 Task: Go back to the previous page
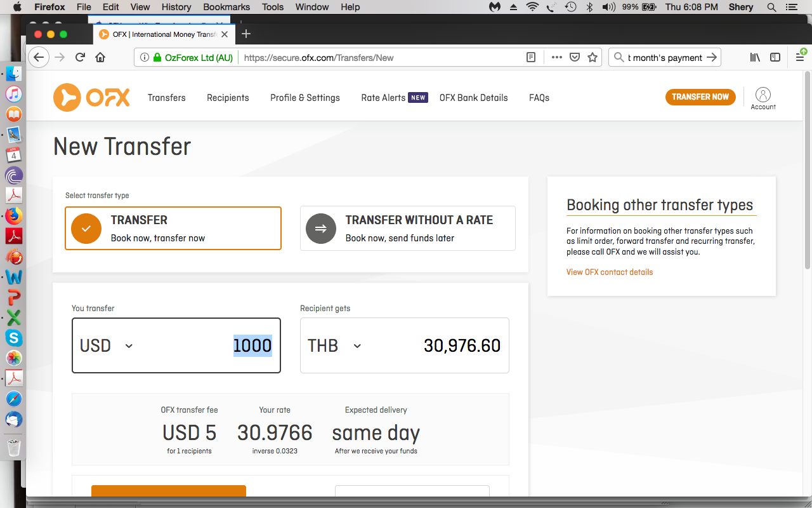pos(39,57)
